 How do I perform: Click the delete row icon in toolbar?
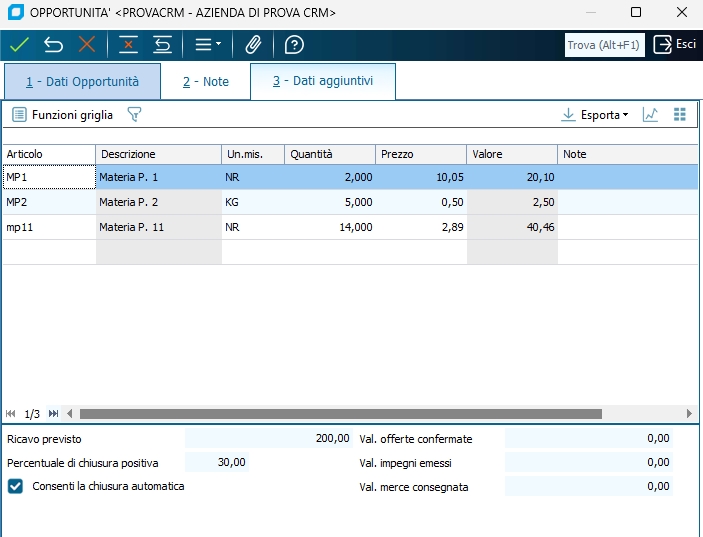click(128, 45)
